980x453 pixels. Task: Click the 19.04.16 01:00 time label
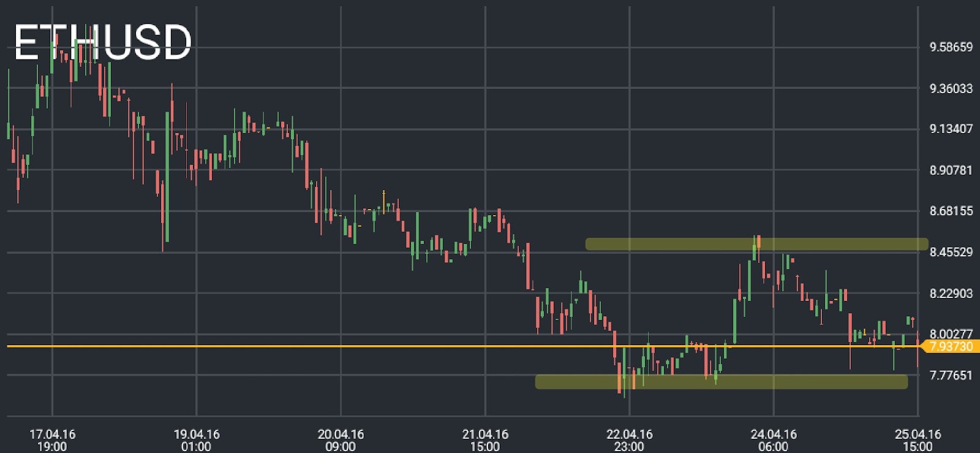(197, 440)
